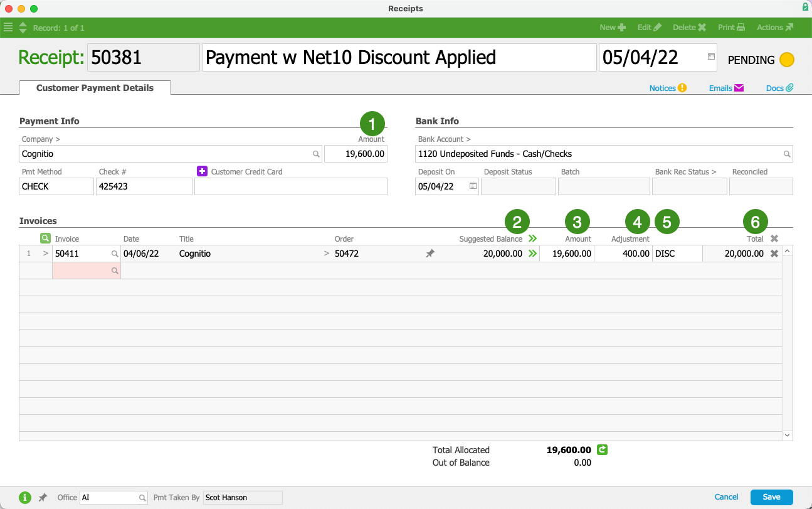Remove invoice row 50411 with X

pos(774,254)
